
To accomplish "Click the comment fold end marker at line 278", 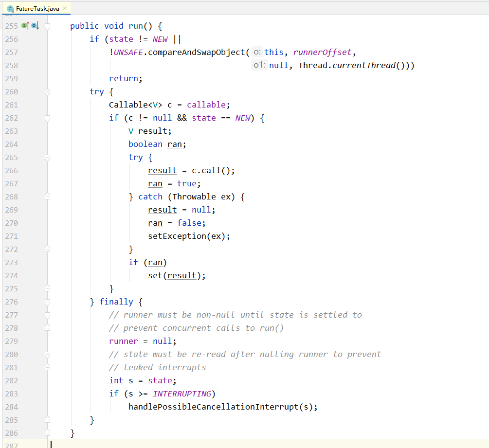I will [47, 328].
